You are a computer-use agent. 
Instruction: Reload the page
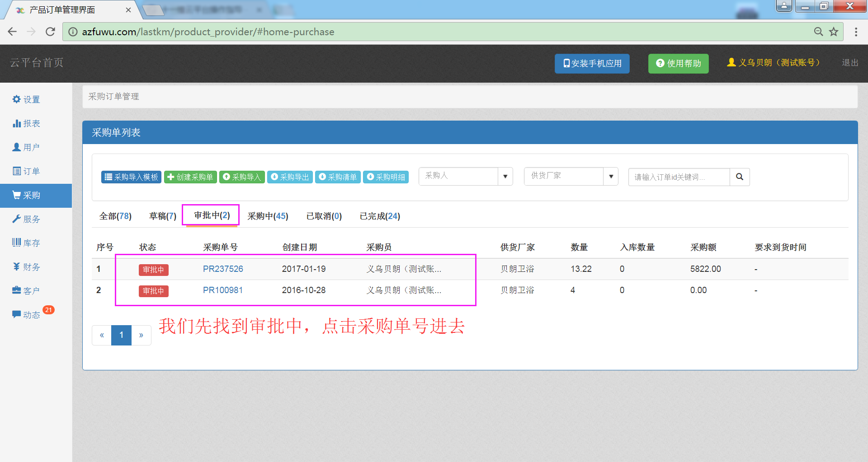coord(50,32)
